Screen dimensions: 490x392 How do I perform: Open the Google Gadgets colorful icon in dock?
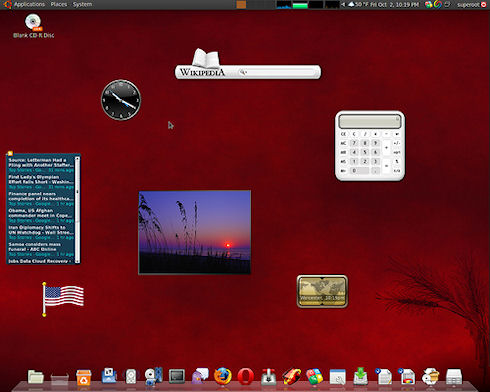[315, 377]
